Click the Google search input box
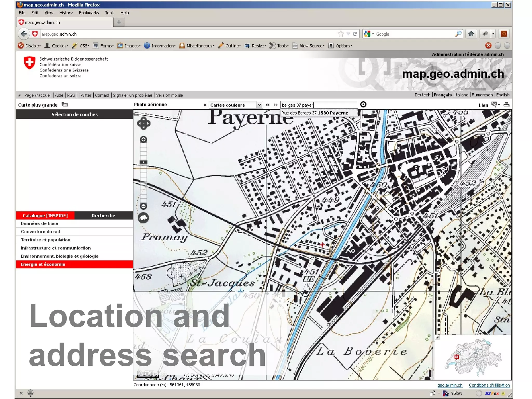 click(x=414, y=34)
